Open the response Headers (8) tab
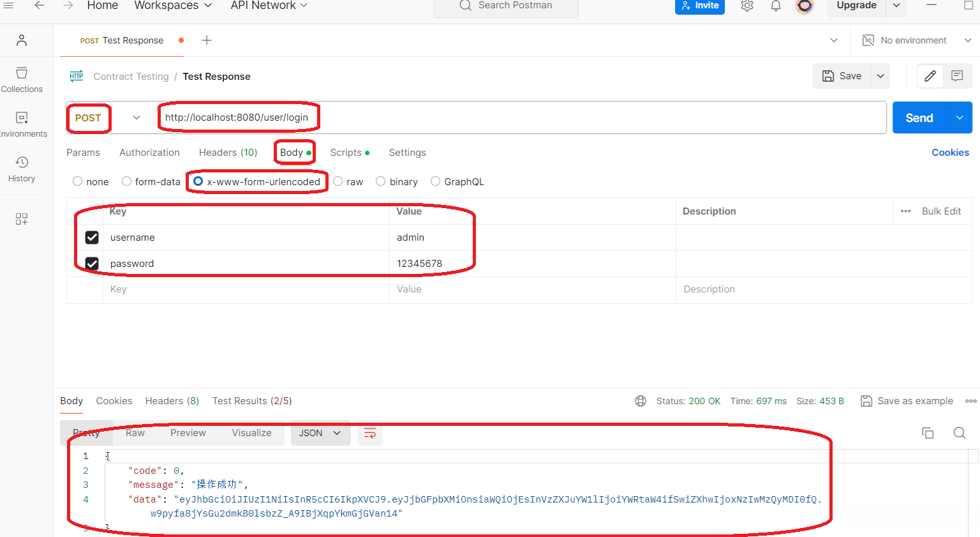This screenshot has height=537, width=980. (172, 401)
